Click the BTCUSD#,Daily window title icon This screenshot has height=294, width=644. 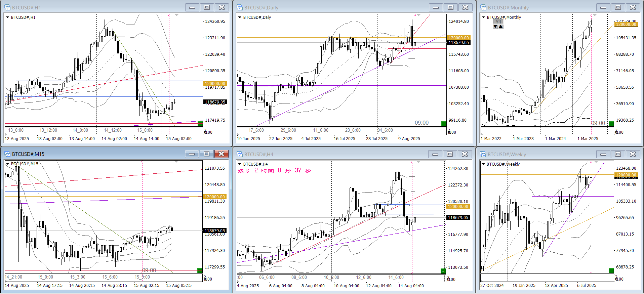click(240, 7)
